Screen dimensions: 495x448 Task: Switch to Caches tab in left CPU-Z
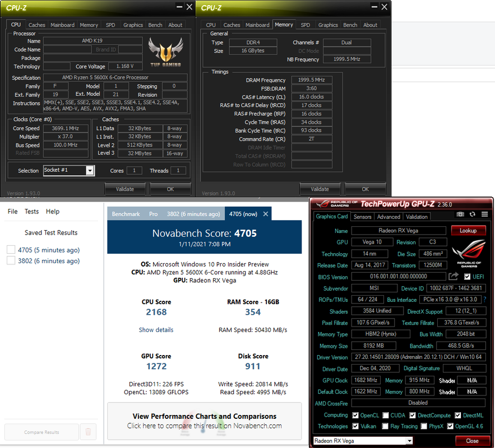point(36,25)
